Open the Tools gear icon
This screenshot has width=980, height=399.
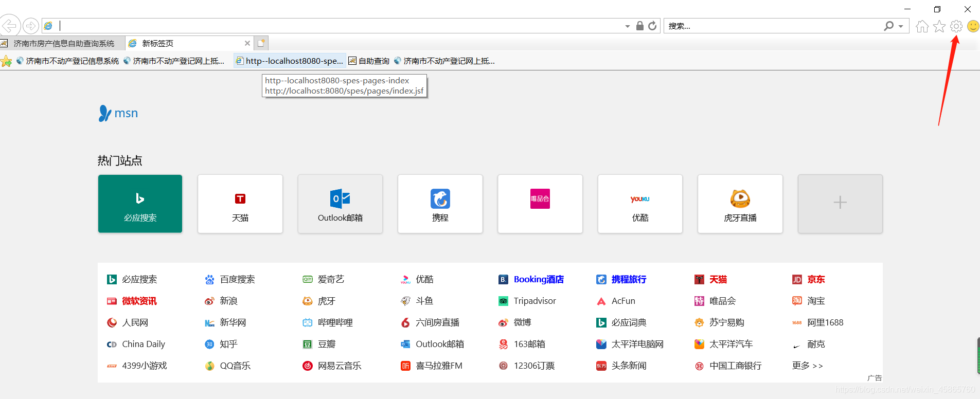click(956, 26)
